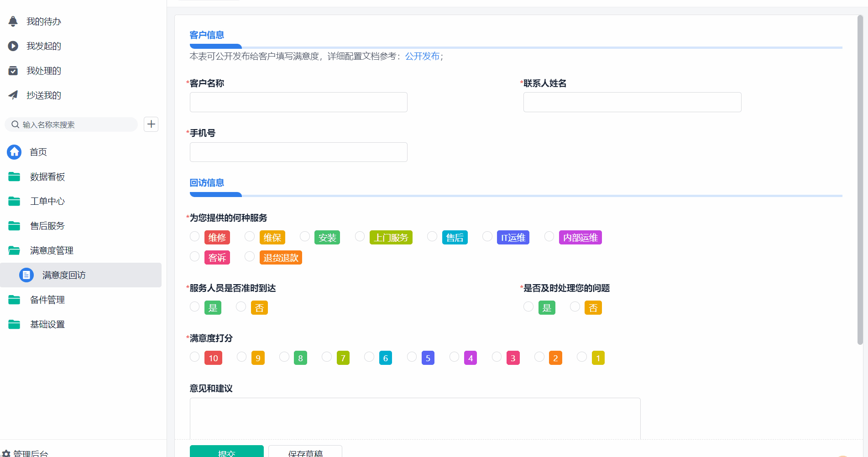868x457 pixels.
Task: Rate satisfaction score 10
Action: point(195,357)
